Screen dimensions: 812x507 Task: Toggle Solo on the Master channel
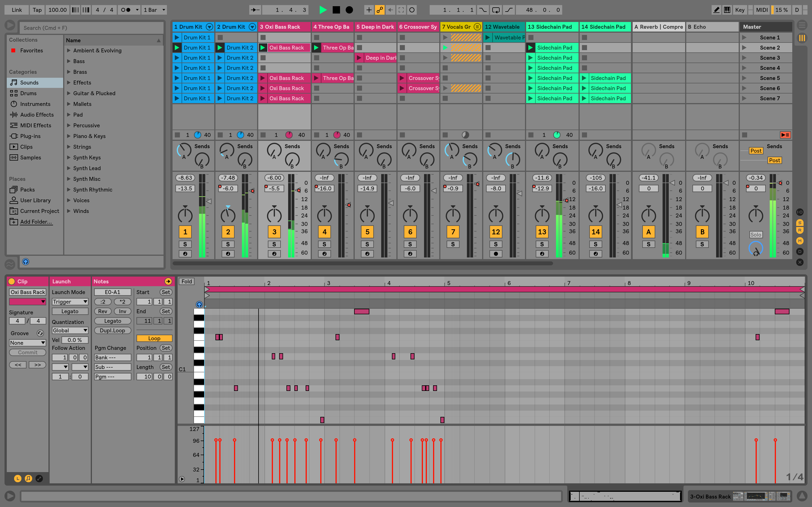pos(756,234)
